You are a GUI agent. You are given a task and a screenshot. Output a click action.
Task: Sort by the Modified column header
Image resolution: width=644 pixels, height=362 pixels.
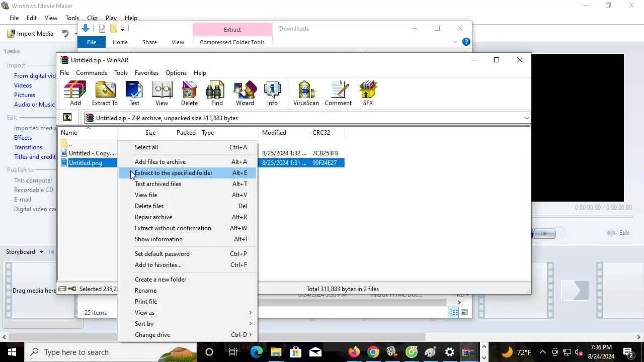pyautogui.click(x=284, y=133)
